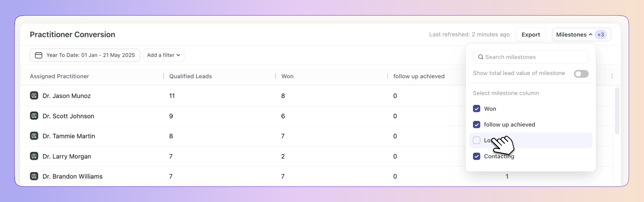Sort by Qualified Leads column header
Screen dimensions: 644x202
190,76
